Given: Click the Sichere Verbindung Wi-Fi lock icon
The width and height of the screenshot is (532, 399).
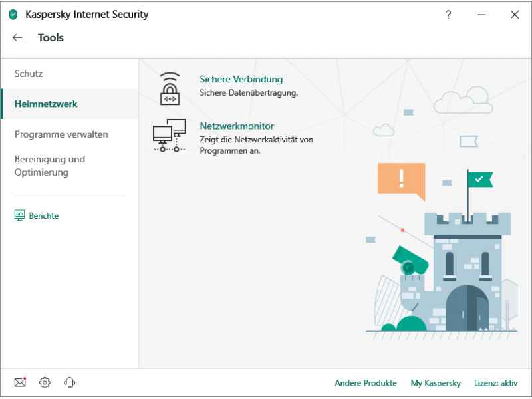Looking at the screenshot, I should 170,88.
